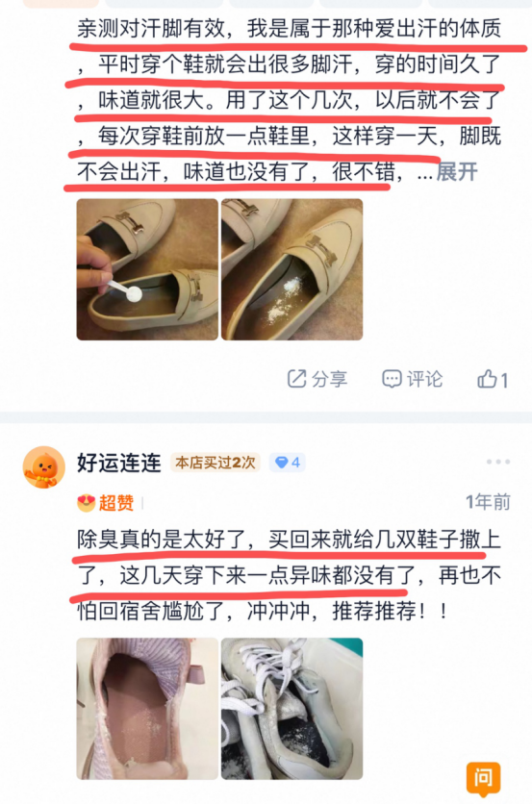
Task: Tap the 1年前 timestamp
Action: [x=488, y=502]
